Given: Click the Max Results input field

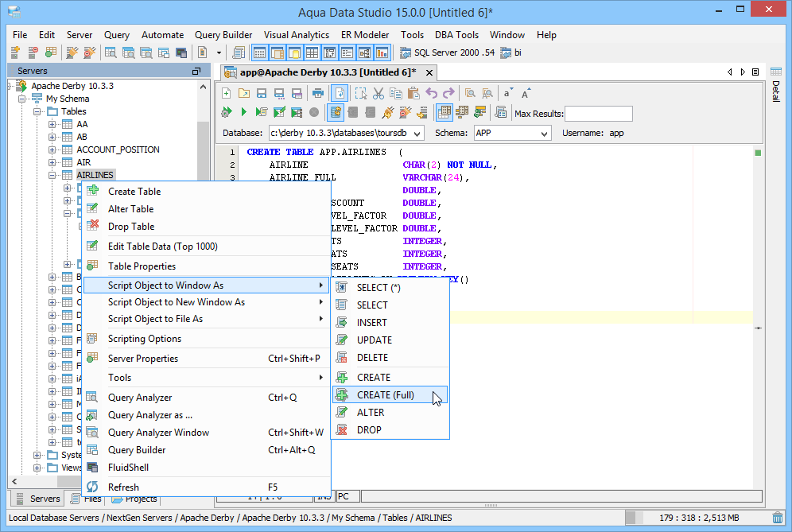Looking at the screenshot, I should coord(599,114).
